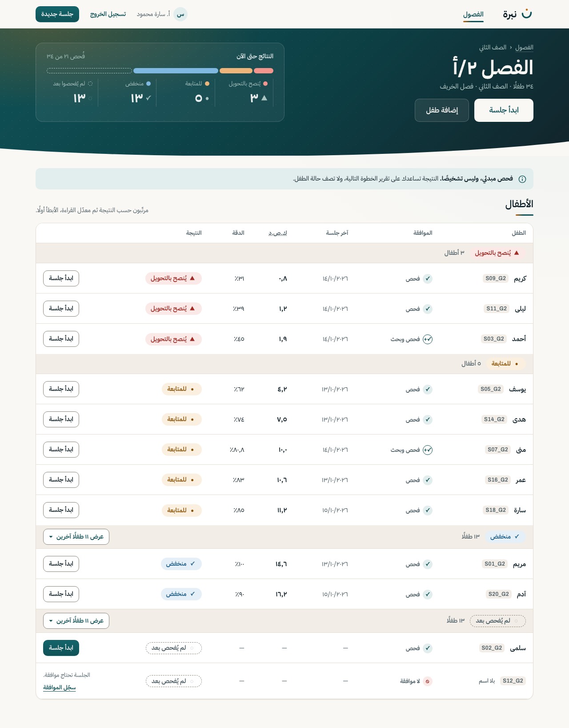Image resolution: width=569 pixels, height=728 pixels.
Task: Click the consent check icon in مريم's row
Action: tap(428, 564)
